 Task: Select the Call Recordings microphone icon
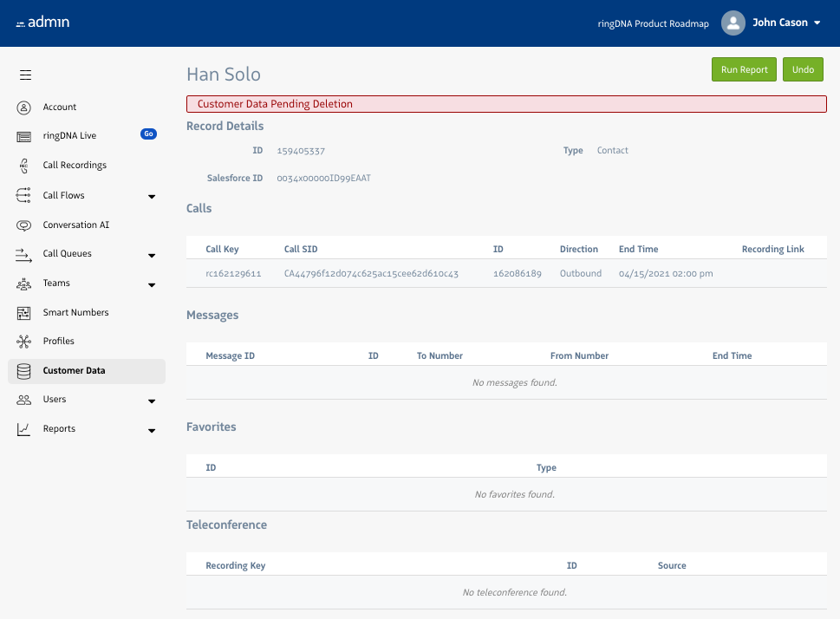pyautogui.click(x=24, y=166)
